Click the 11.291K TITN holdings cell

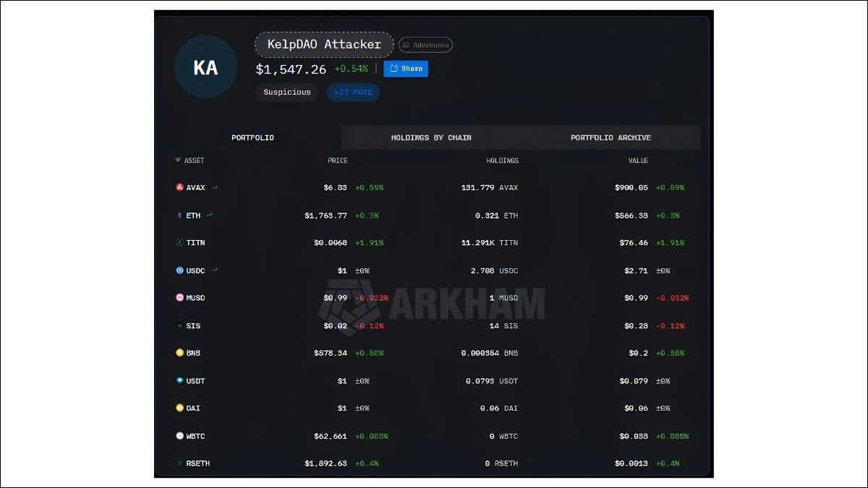[x=490, y=243]
